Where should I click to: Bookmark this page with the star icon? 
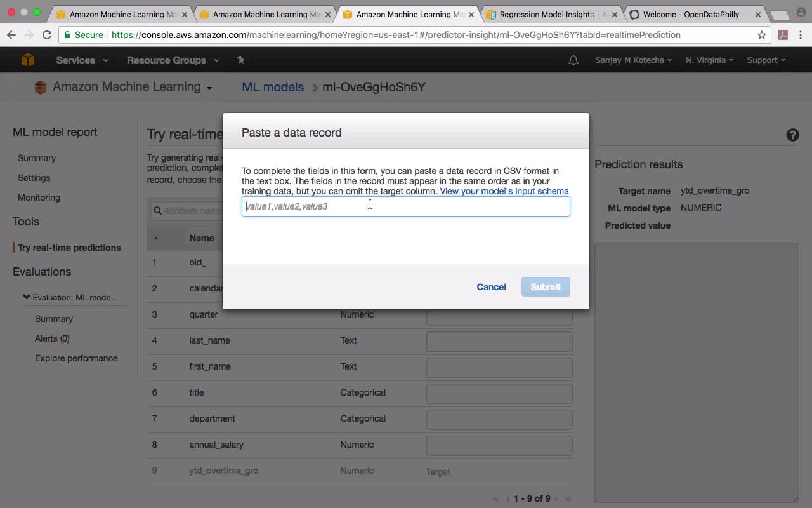click(x=762, y=35)
